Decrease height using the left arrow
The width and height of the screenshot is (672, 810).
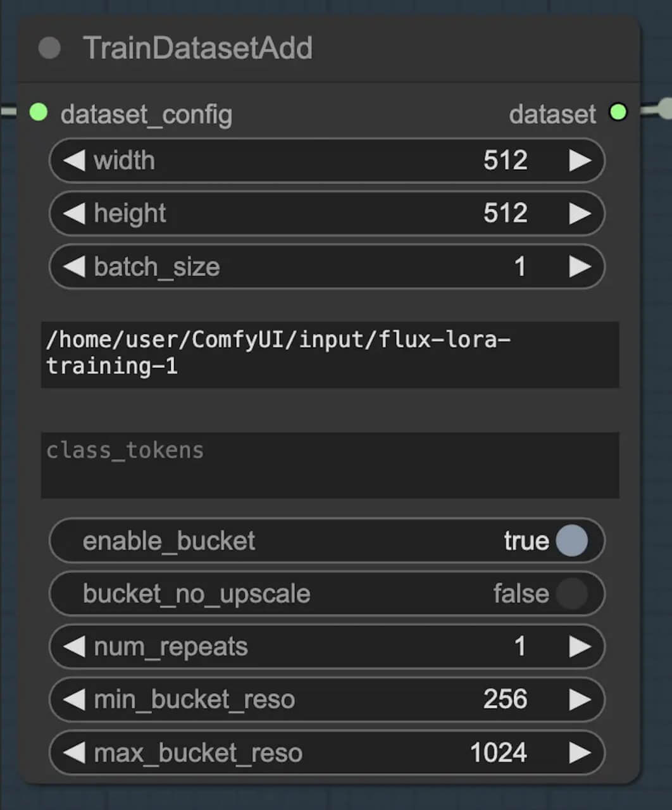click(x=74, y=214)
